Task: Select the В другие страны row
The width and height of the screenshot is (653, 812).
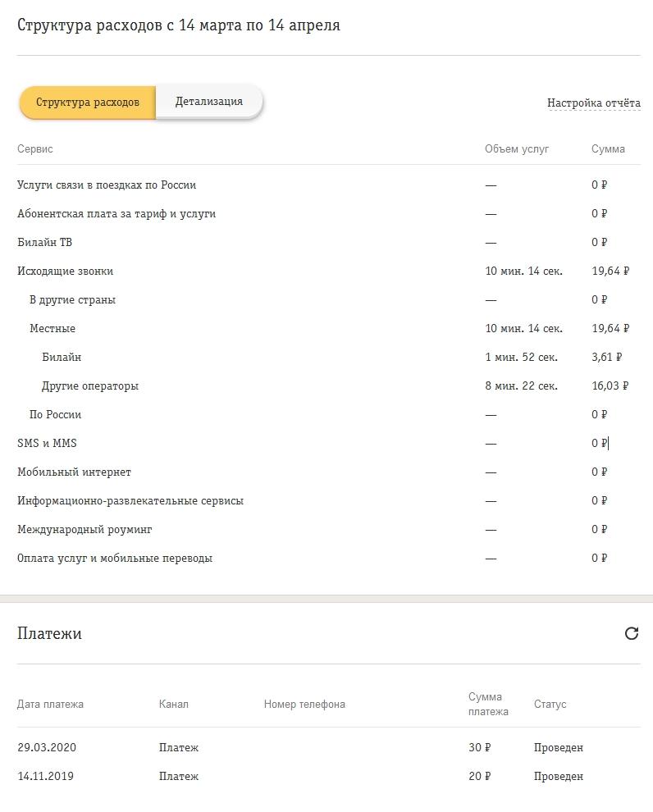Action: (x=329, y=300)
